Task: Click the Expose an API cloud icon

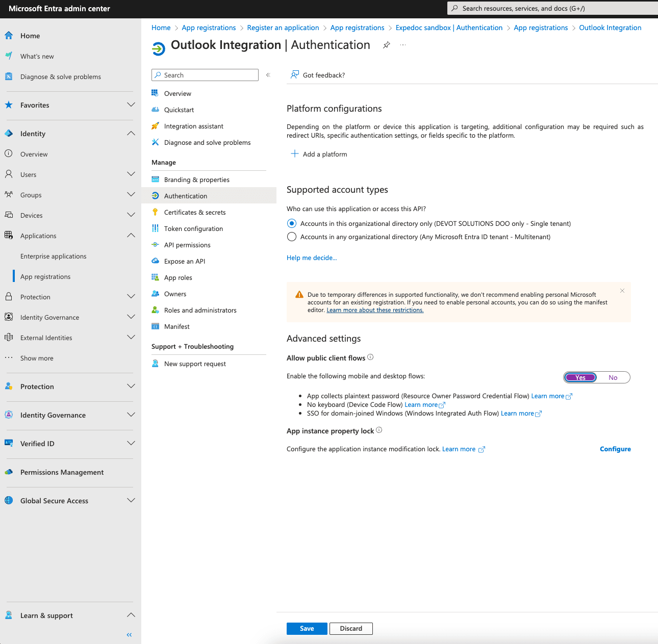Action: pyautogui.click(x=155, y=261)
